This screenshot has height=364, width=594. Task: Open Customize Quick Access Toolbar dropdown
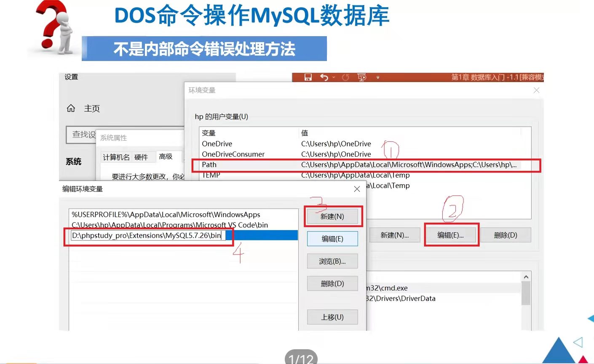pyautogui.click(x=378, y=77)
